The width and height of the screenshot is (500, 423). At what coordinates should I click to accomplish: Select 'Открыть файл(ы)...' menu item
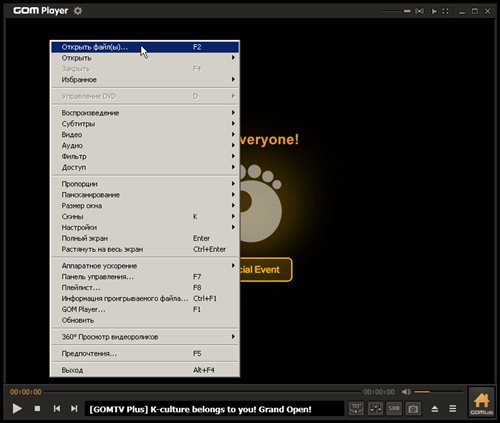click(x=145, y=47)
